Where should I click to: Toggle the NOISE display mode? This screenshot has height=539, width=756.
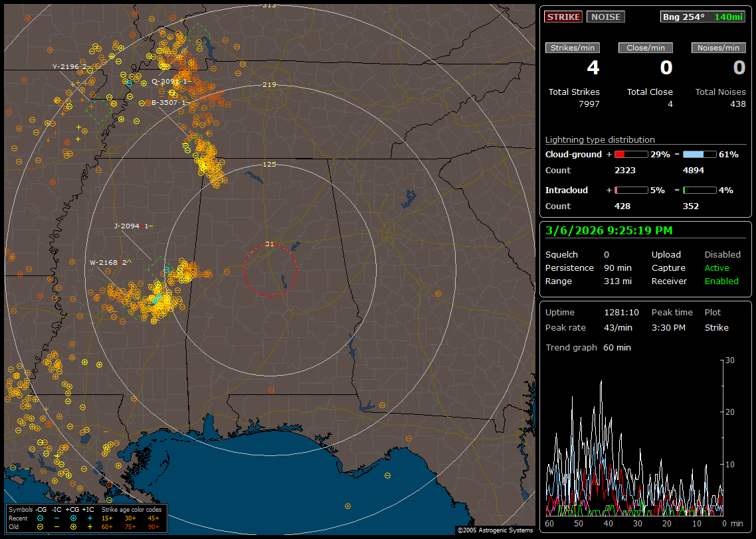click(x=605, y=17)
